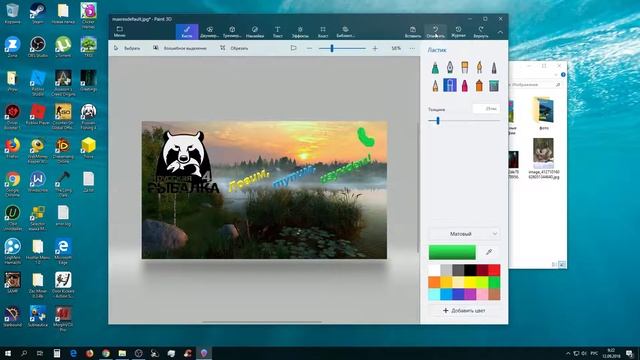640x360 pixels.
Task: Select the Pixel pen tool
Action: (494, 67)
